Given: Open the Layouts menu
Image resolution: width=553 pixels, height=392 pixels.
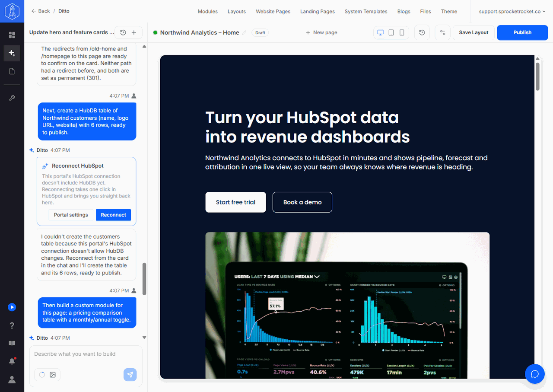Looking at the screenshot, I should click(x=237, y=11).
